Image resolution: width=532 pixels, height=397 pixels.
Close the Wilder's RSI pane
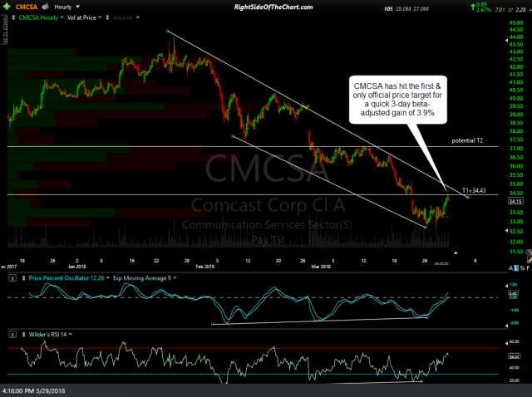[x=12, y=335]
